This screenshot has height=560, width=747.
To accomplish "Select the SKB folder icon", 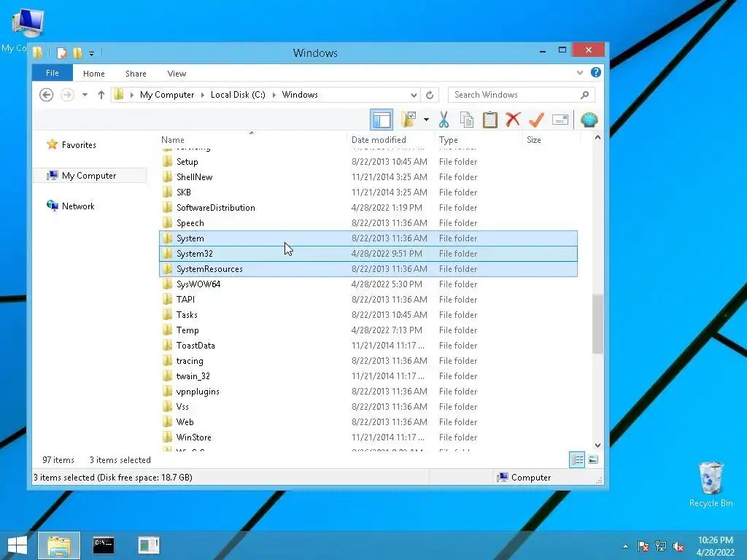I will [x=167, y=192].
